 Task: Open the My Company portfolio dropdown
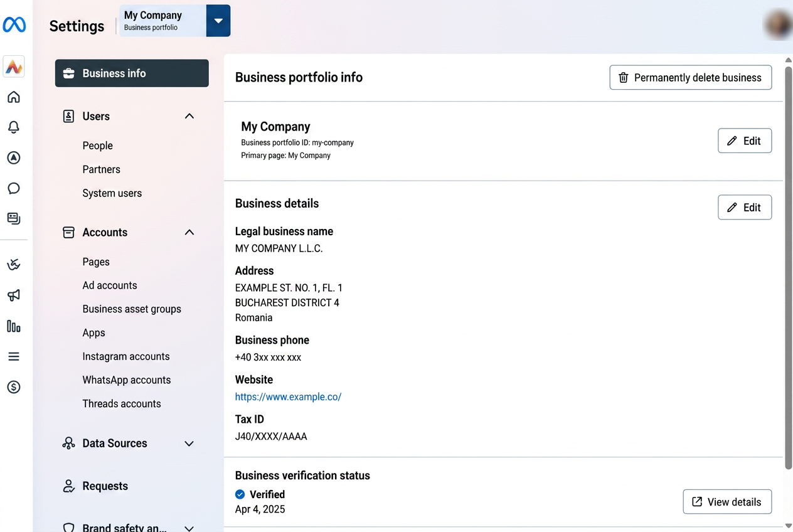point(218,21)
